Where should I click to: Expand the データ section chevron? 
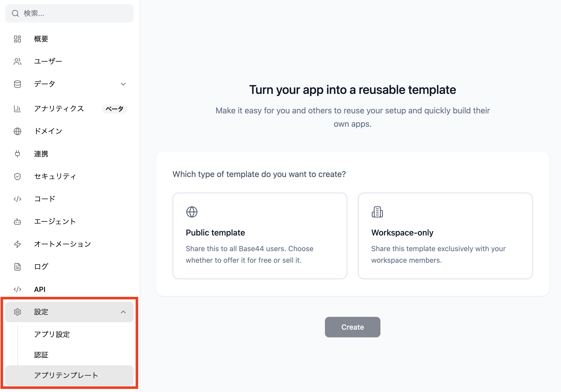click(x=123, y=84)
